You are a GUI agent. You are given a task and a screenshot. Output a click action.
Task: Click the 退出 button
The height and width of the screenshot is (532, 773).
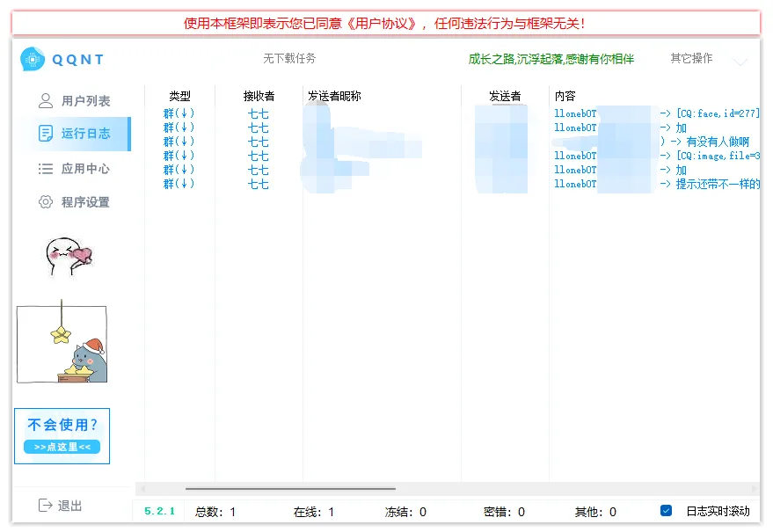click(x=69, y=506)
